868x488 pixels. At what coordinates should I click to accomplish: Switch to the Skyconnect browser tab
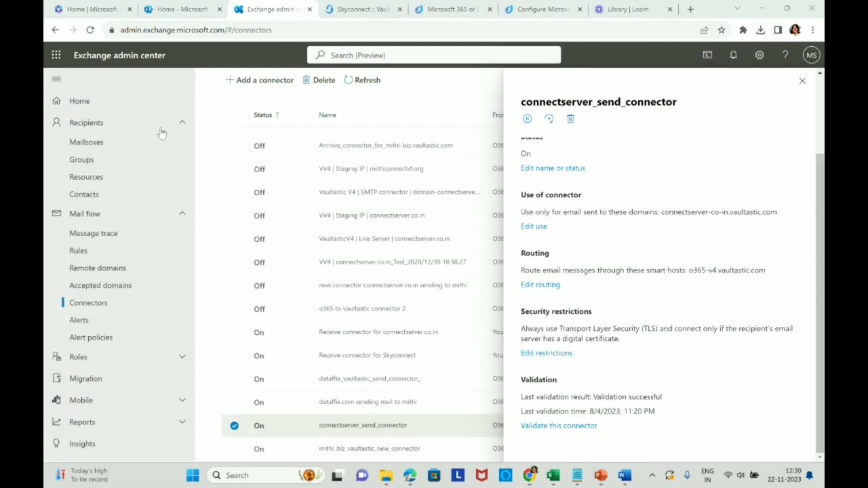tap(363, 9)
